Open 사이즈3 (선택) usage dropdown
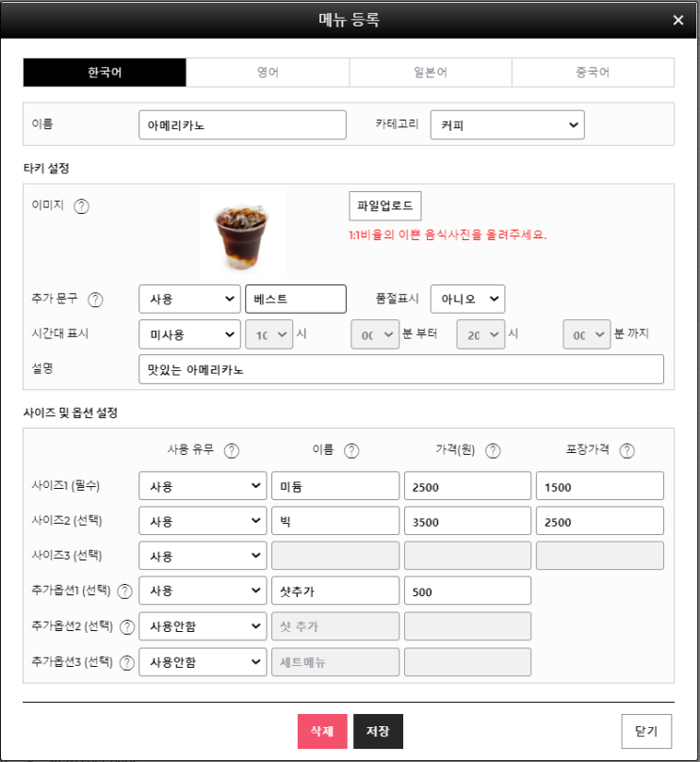Image resolution: width=700 pixels, height=762 pixels. pos(203,556)
